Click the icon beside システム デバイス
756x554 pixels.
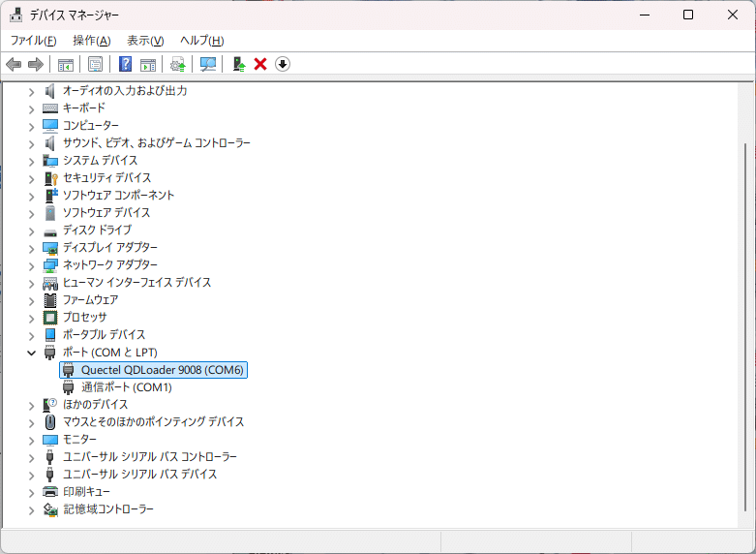point(50,160)
